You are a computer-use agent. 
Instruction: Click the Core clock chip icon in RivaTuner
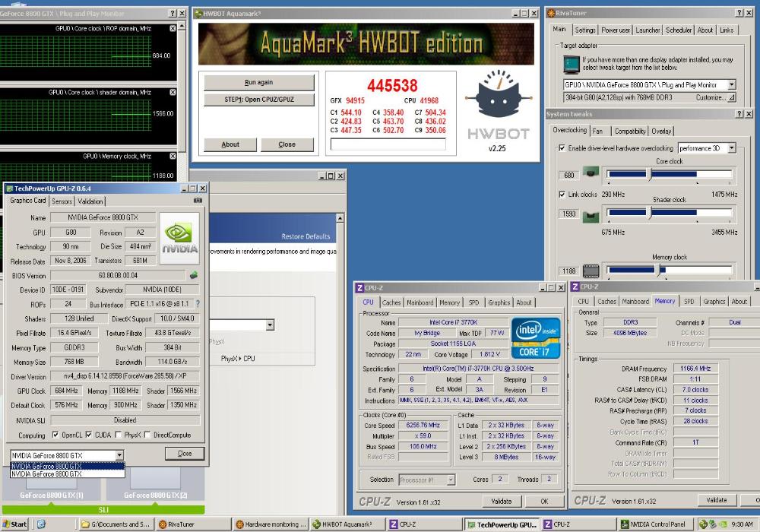(591, 172)
